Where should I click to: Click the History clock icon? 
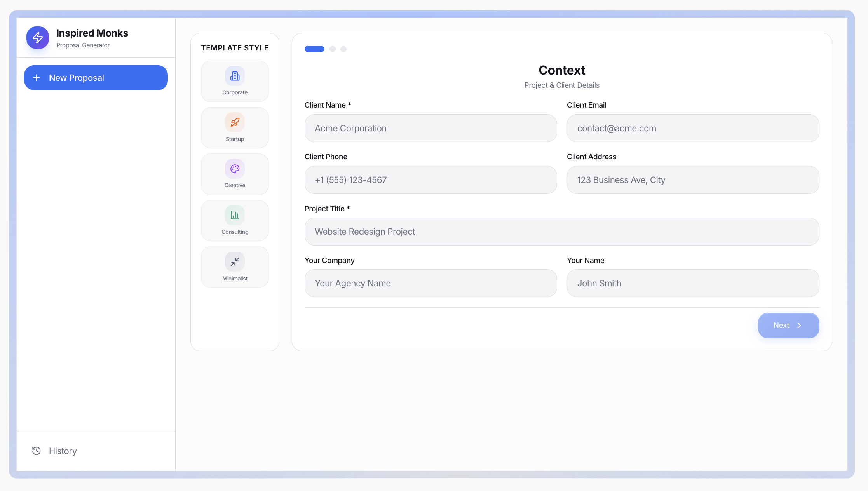(36, 451)
